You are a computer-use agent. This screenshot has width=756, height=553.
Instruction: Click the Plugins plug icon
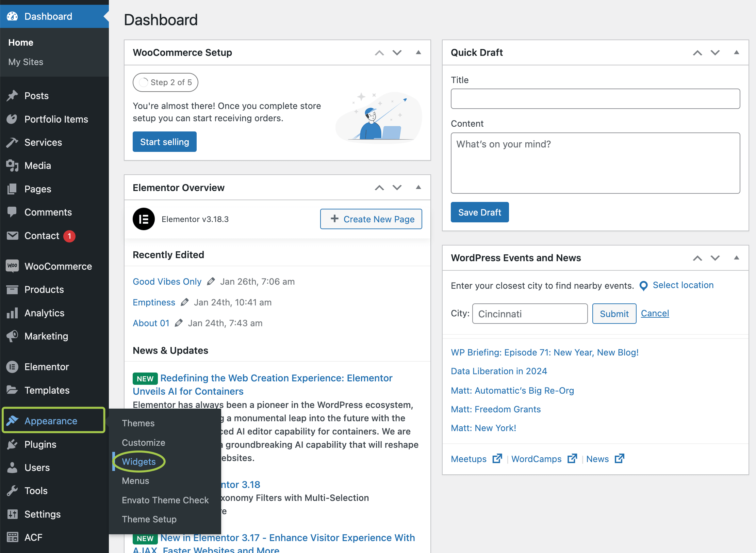click(12, 444)
